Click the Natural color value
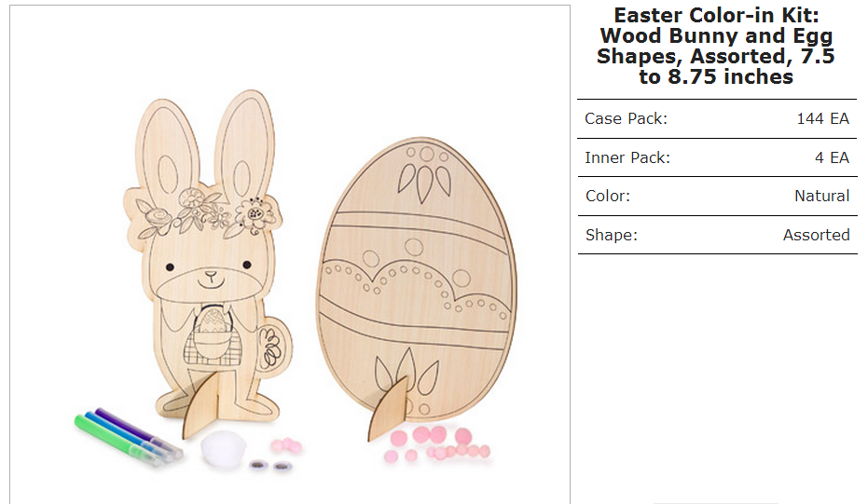 821,196
